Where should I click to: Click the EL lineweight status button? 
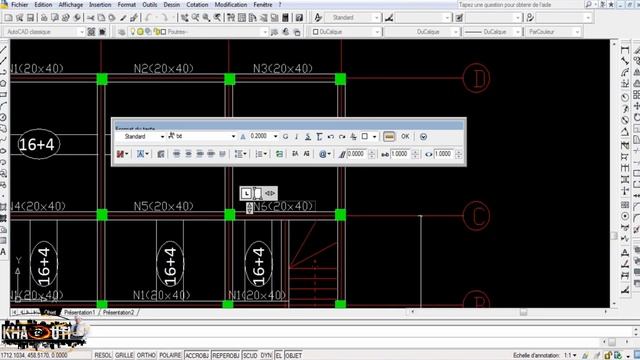coord(278,356)
